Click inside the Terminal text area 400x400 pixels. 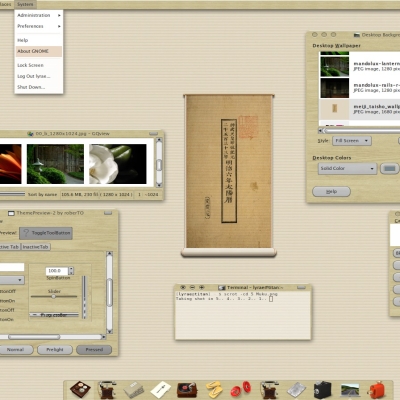(243, 315)
